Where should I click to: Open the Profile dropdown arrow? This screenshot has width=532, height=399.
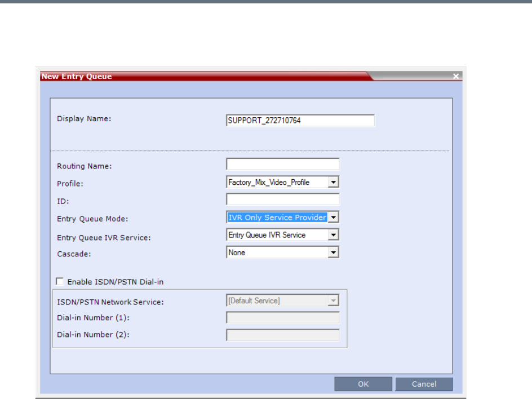click(x=334, y=182)
